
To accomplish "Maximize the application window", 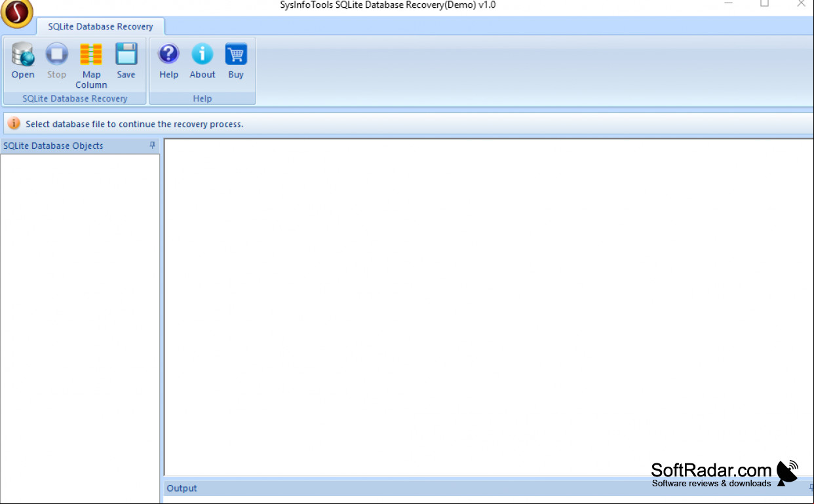I will tap(764, 4).
